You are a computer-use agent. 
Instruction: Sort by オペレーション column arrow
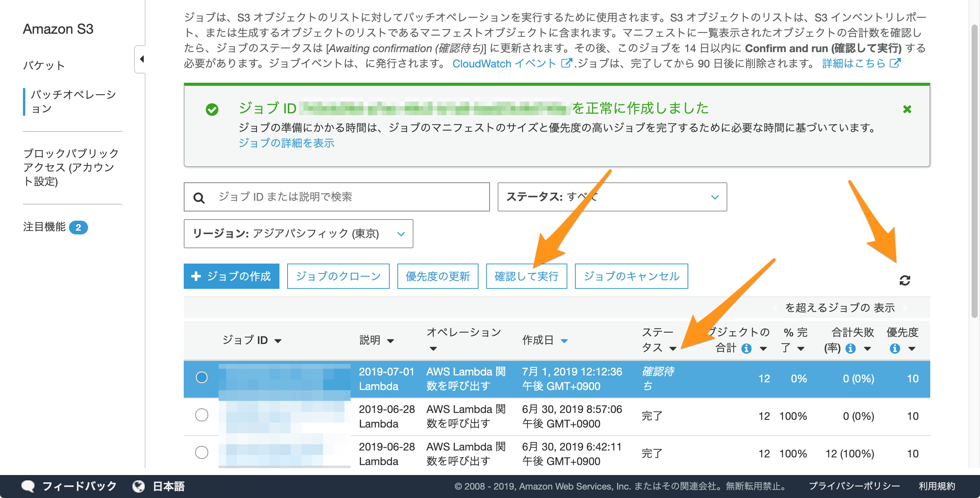(x=433, y=349)
